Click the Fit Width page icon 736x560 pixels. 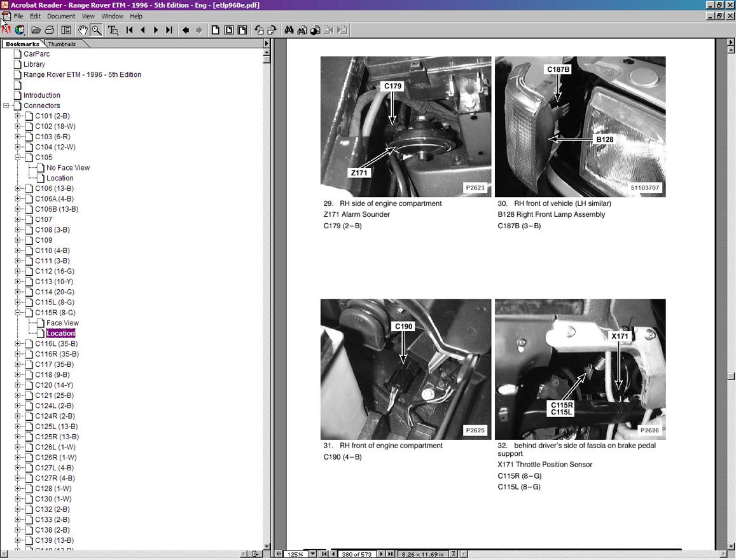241,30
